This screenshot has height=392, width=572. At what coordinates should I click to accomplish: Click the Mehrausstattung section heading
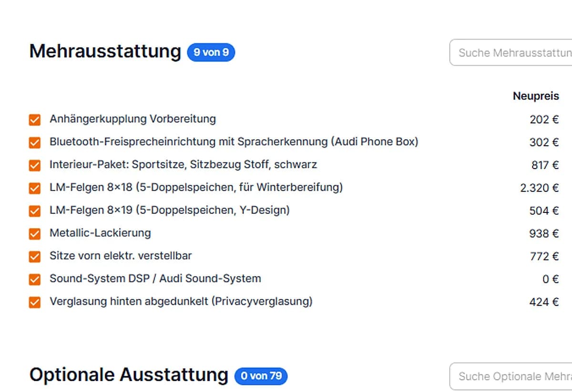105,51
